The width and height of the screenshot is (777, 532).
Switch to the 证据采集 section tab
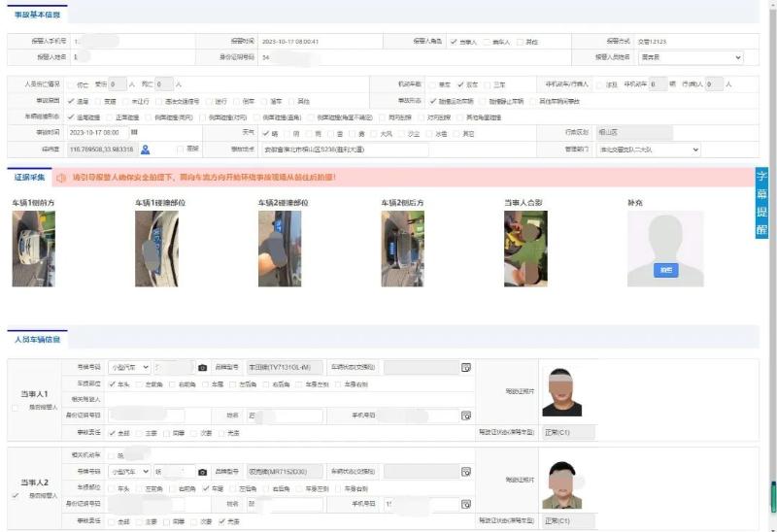[29, 179]
